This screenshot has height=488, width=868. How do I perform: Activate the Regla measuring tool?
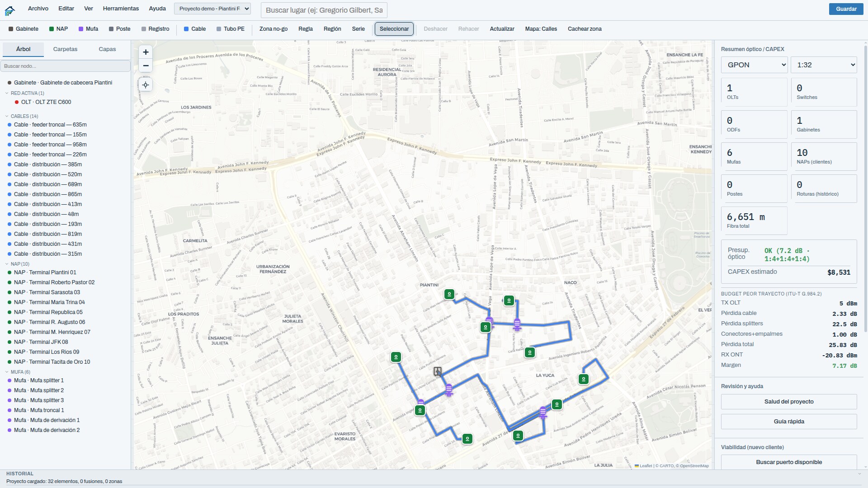point(305,29)
